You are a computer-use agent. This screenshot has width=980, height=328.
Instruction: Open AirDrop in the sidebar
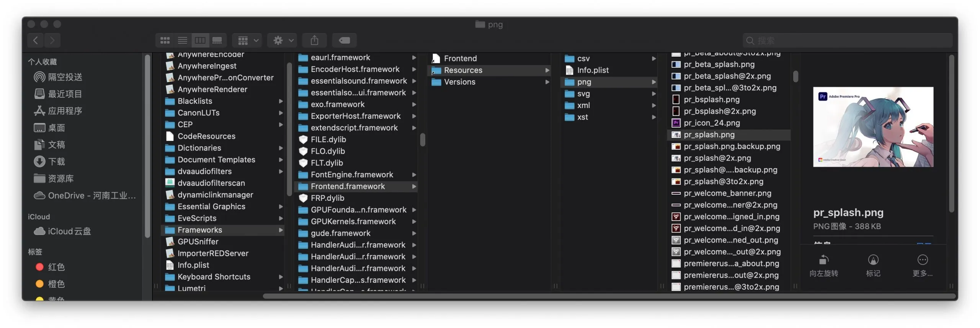[58, 77]
